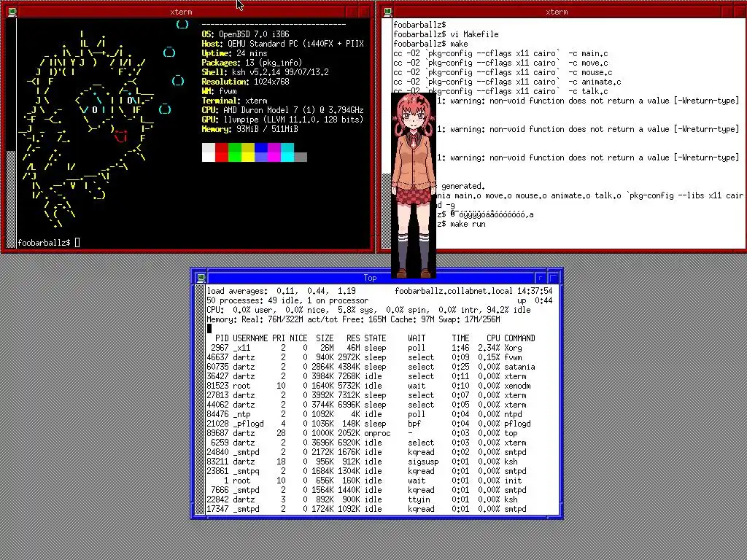Click the shell prompt cursor in the left xterm
This screenshot has width=747, height=560.
(x=77, y=243)
